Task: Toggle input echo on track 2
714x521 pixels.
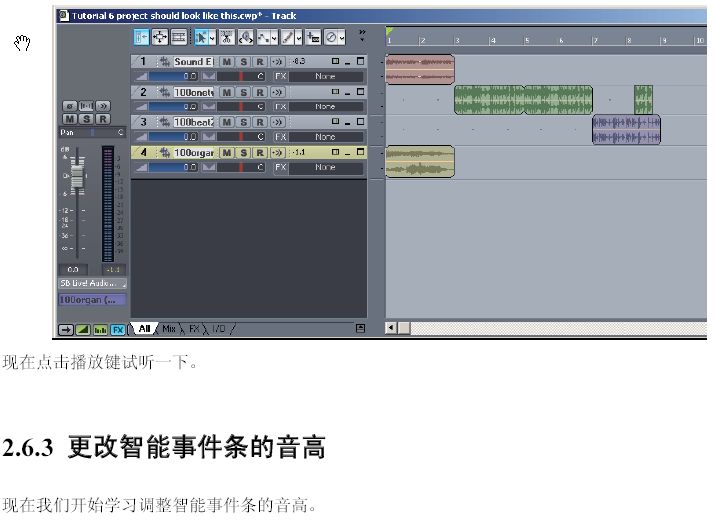Action: [x=277, y=92]
